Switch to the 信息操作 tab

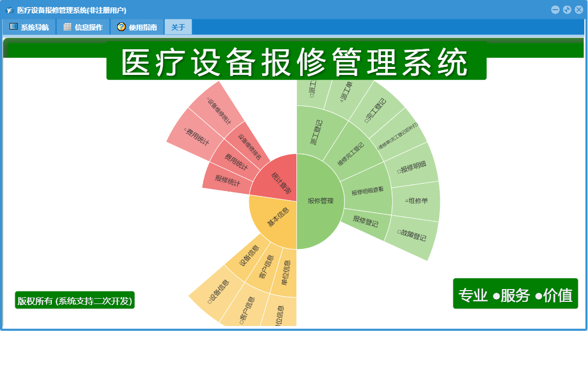[x=83, y=27]
